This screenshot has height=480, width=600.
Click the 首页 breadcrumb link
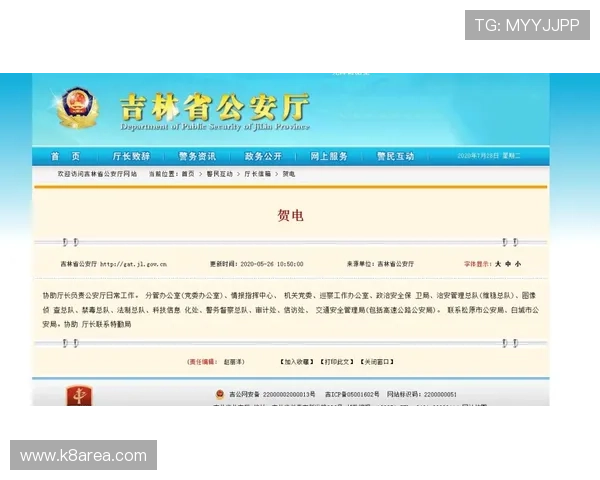pyautogui.click(x=188, y=174)
